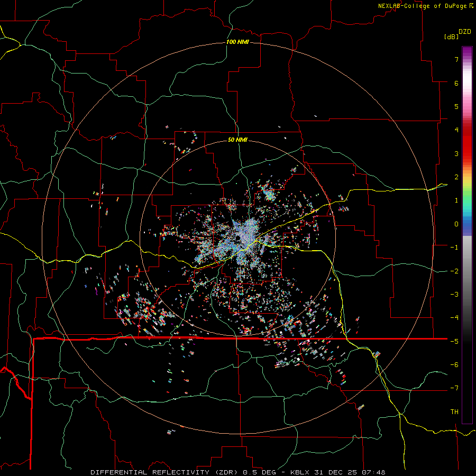The image size is (476, 476).
Task: Click the -2 value on color scale
Action: (454, 271)
